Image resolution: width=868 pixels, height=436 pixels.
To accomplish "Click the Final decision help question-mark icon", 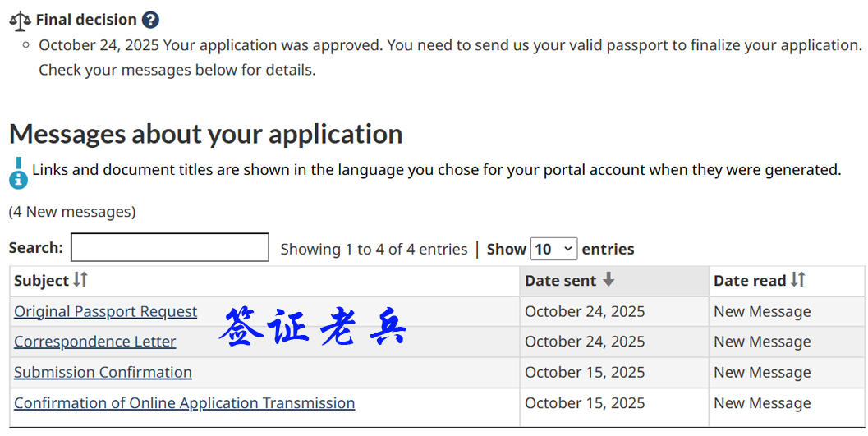I will (x=150, y=20).
